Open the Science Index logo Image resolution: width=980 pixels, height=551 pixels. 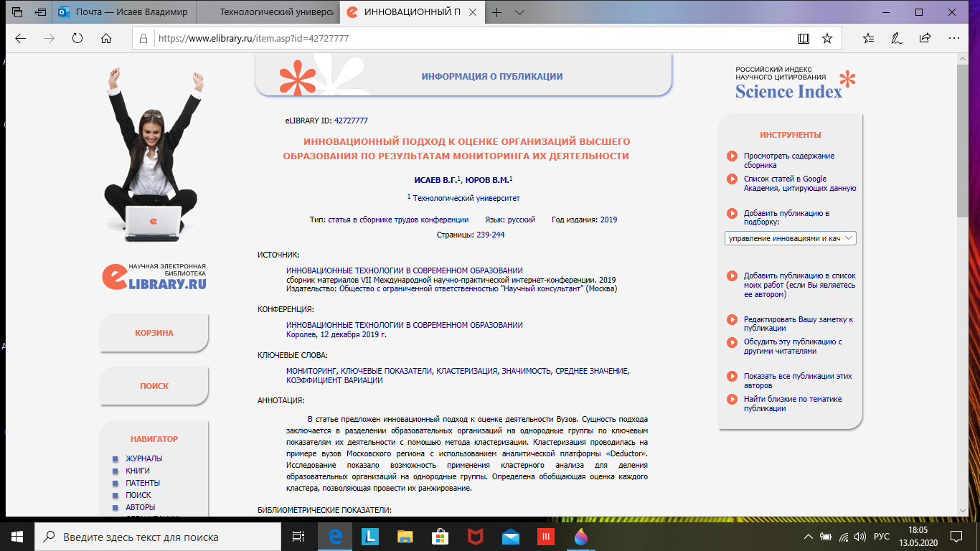pyautogui.click(x=795, y=83)
